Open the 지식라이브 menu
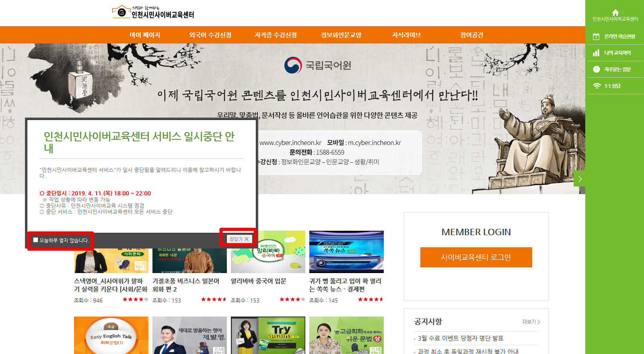 coord(407,35)
